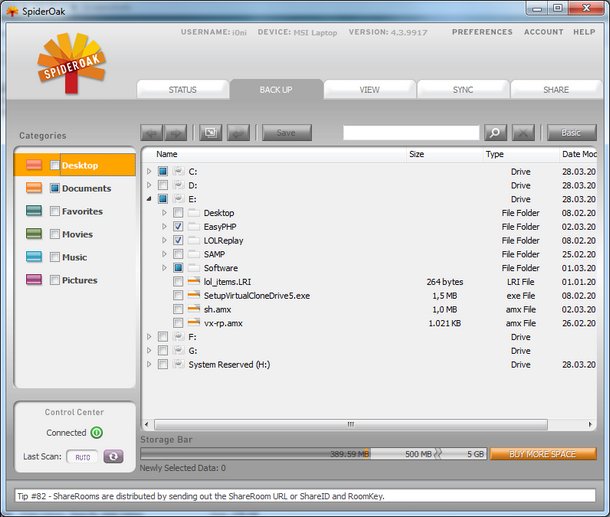
Task: Click the green Connected status icon
Action: click(96, 433)
